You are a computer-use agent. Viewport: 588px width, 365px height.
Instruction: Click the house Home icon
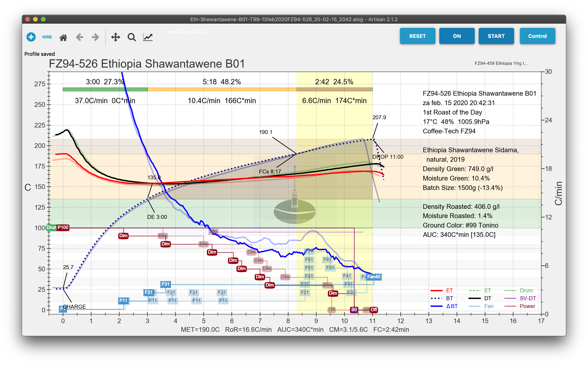click(x=63, y=37)
